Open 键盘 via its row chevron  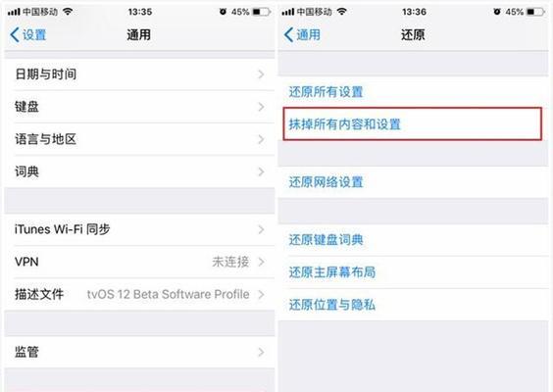[x=261, y=107]
